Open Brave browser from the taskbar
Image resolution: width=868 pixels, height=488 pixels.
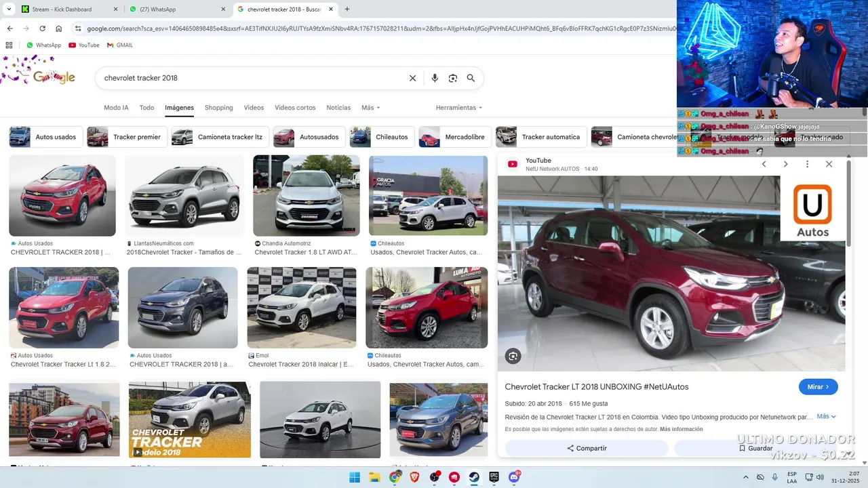tap(414, 477)
